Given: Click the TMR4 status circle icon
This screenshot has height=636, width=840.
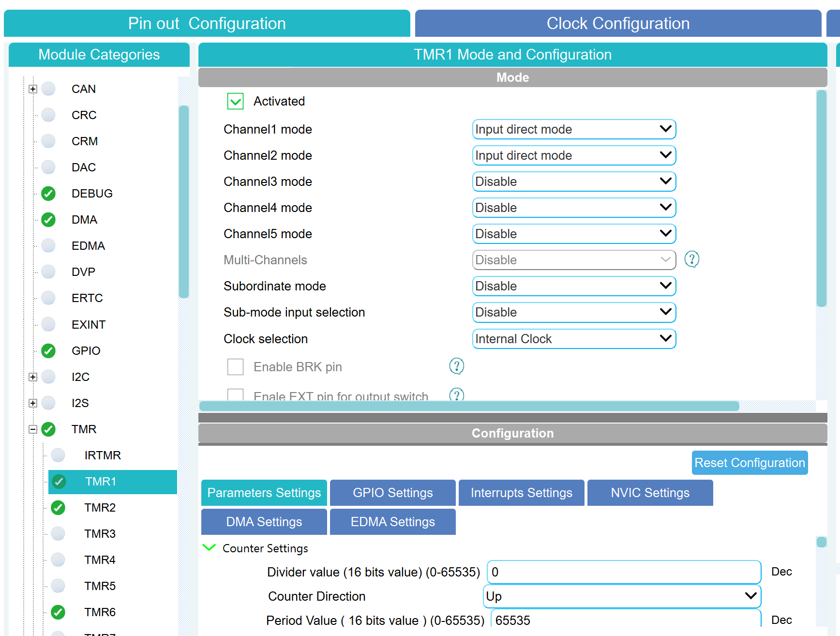Looking at the screenshot, I should tap(58, 560).
